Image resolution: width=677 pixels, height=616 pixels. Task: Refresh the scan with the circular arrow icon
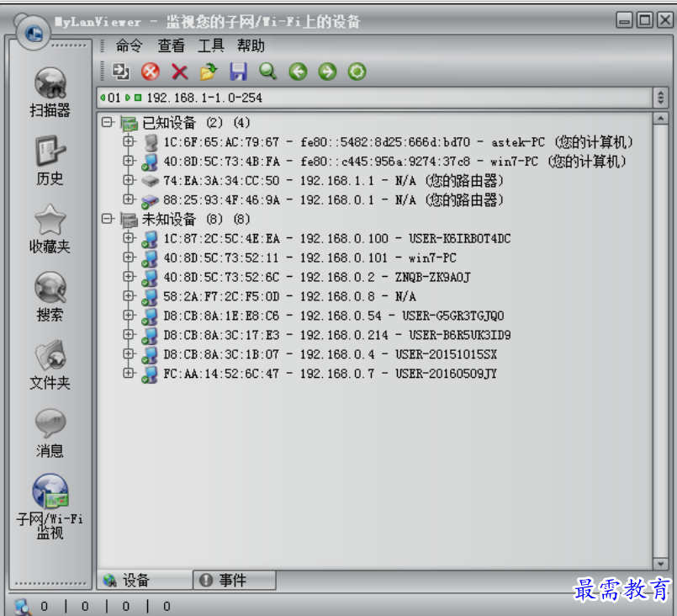357,72
